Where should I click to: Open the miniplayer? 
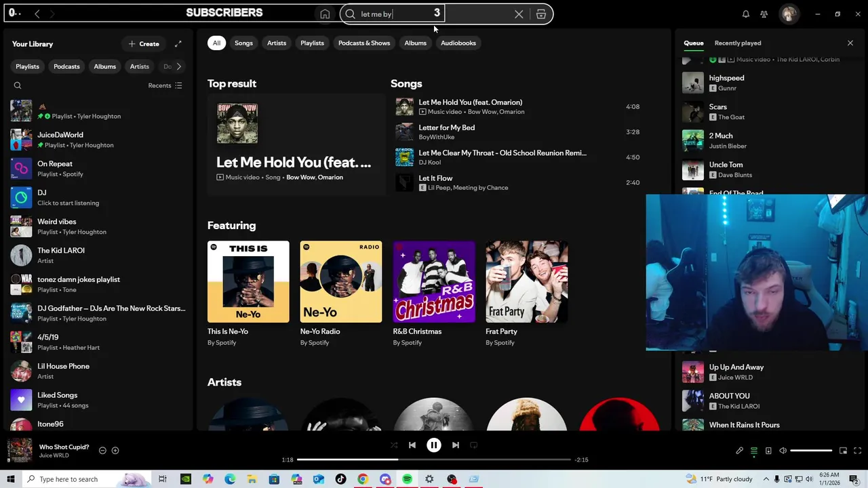click(843, 451)
